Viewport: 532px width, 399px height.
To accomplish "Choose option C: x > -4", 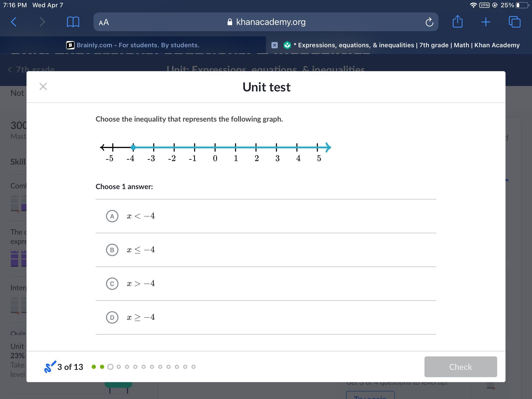I will click(x=112, y=284).
